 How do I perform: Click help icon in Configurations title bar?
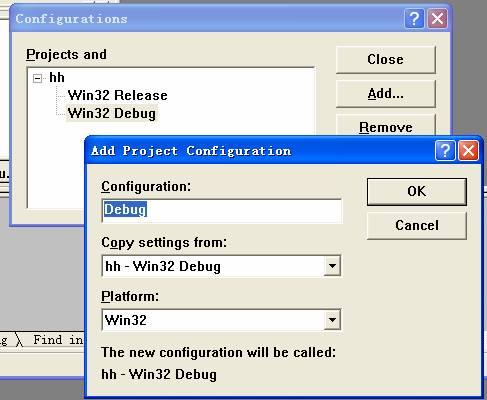pos(414,19)
